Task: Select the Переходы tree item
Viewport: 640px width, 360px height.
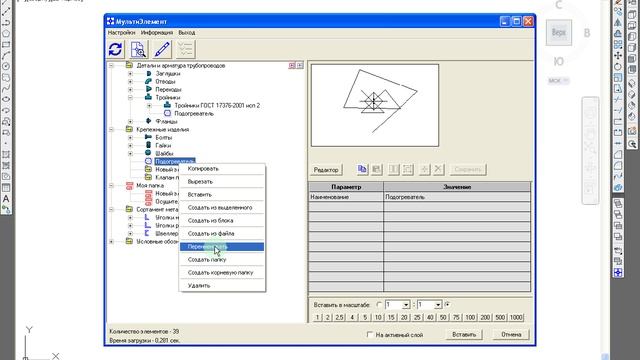Action: click(168, 89)
